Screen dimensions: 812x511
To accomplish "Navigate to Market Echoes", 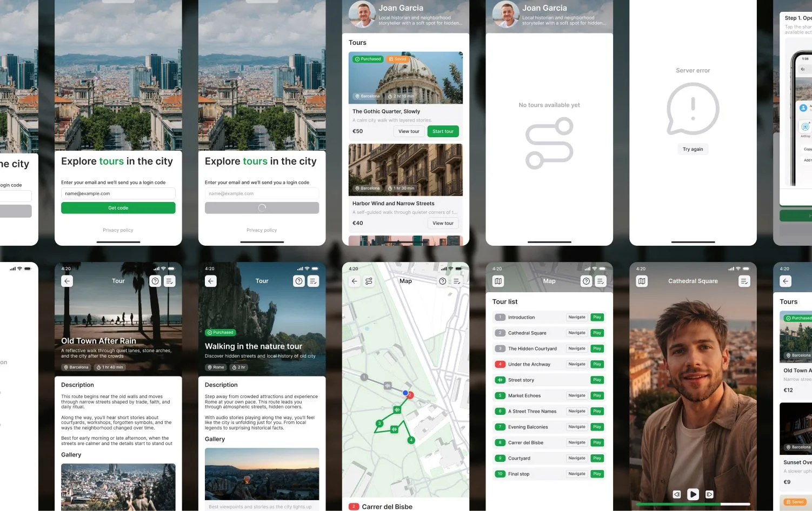I will tap(577, 395).
